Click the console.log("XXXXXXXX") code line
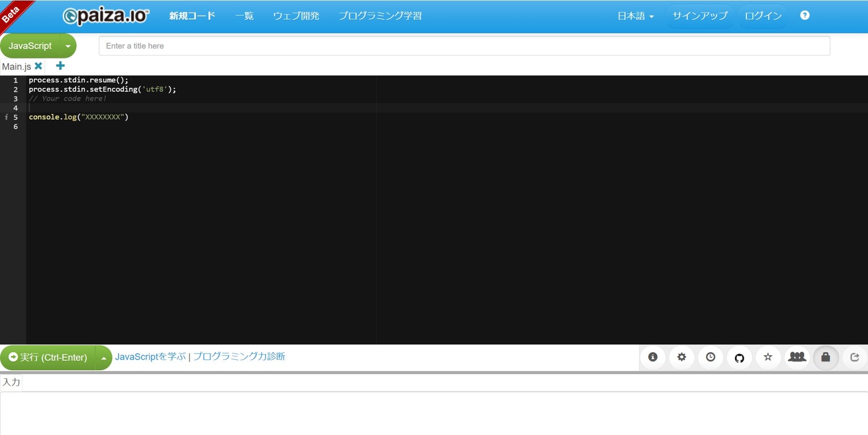 tap(78, 117)
